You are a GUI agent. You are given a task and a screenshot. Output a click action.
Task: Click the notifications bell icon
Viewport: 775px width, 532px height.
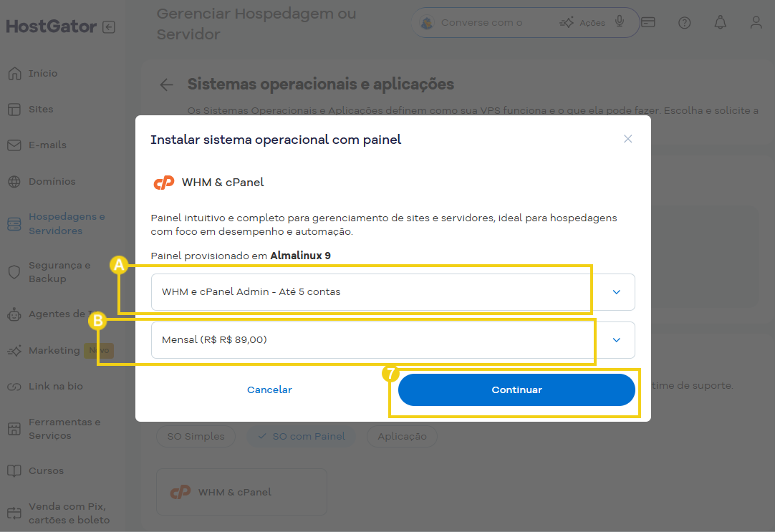(x=720, y=22)
